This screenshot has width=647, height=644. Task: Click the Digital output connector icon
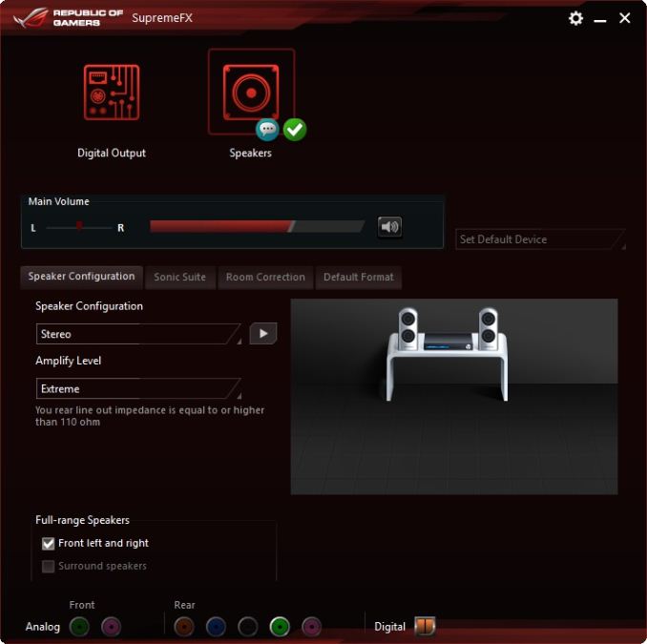coord(425,626)
